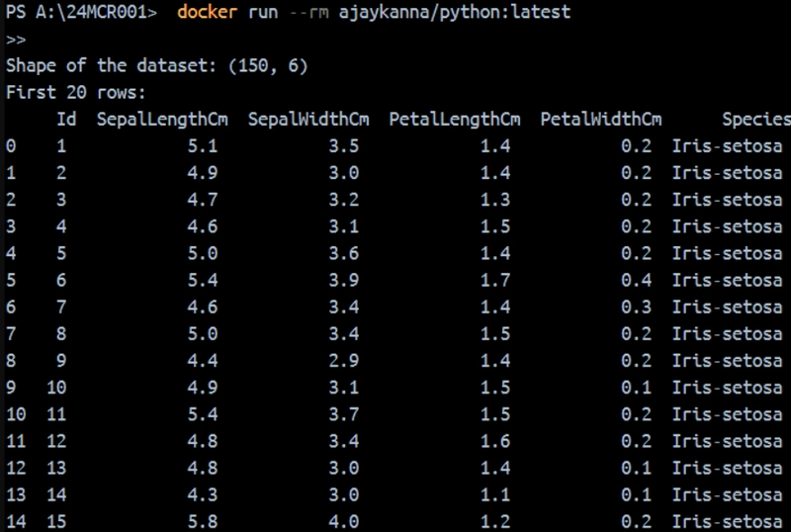Click sepal length 4.3 in row index 13
791x532 pixels.
[x=203, y=494]
